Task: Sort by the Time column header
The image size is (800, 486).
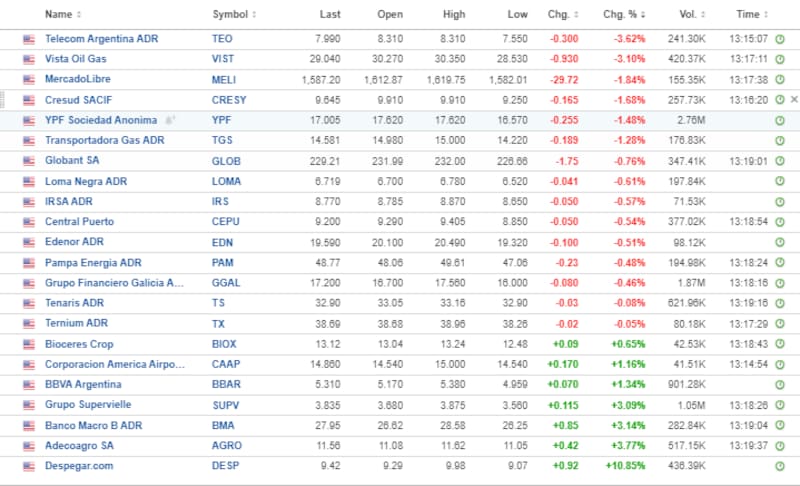Action: [x=751, y=15]
